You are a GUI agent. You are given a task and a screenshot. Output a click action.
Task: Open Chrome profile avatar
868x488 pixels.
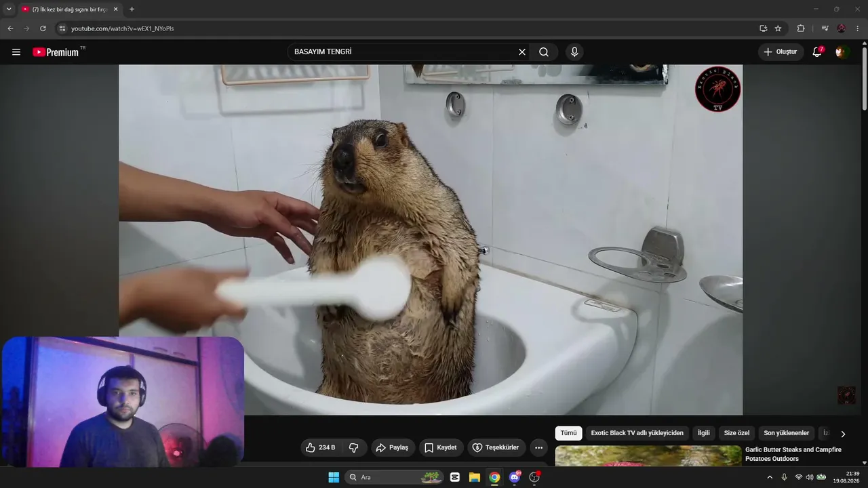(x=842, y=28)
